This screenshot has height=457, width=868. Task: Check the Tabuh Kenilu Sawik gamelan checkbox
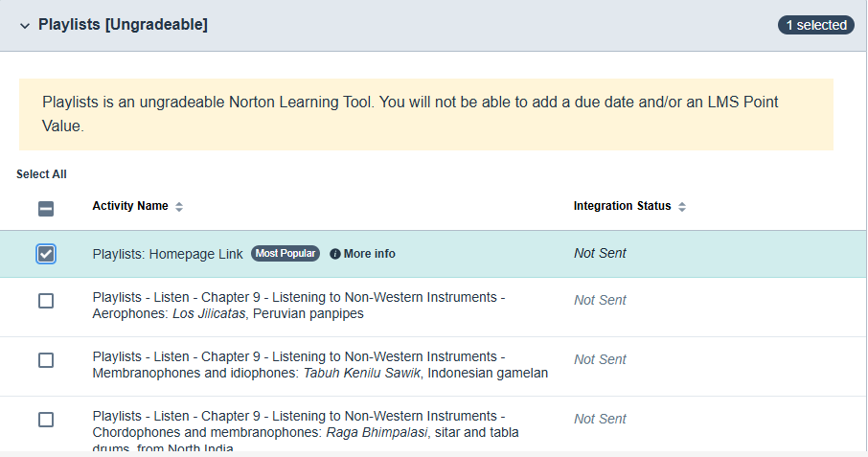pos(46,360)
